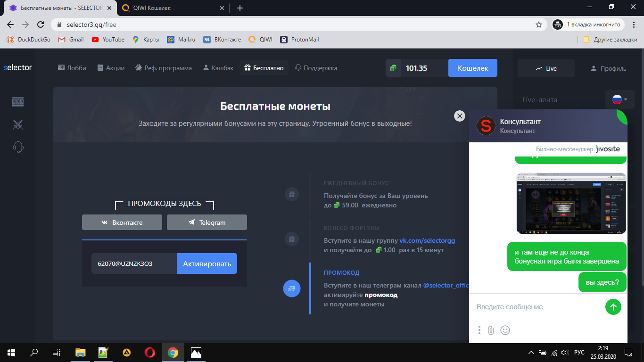The height and width of the screenshot is (362, 644).
Task: Open the YouTube bookmark
Action: [108, 40]
